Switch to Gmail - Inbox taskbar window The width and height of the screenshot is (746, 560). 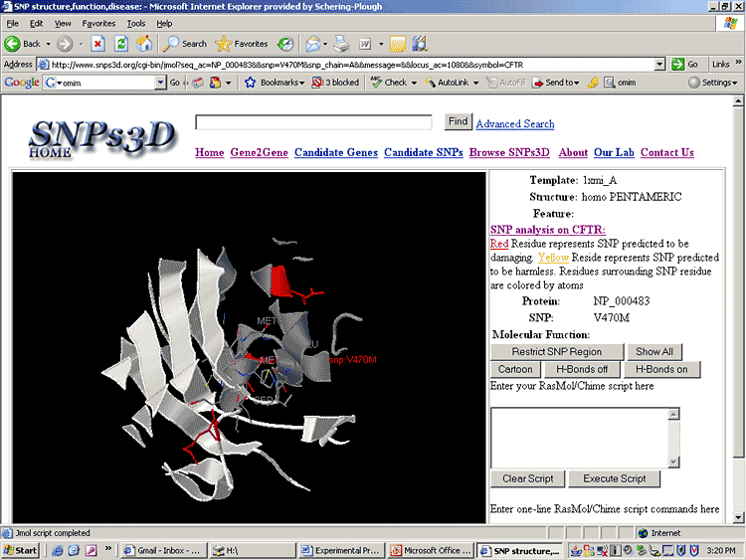tap(164, 550)
